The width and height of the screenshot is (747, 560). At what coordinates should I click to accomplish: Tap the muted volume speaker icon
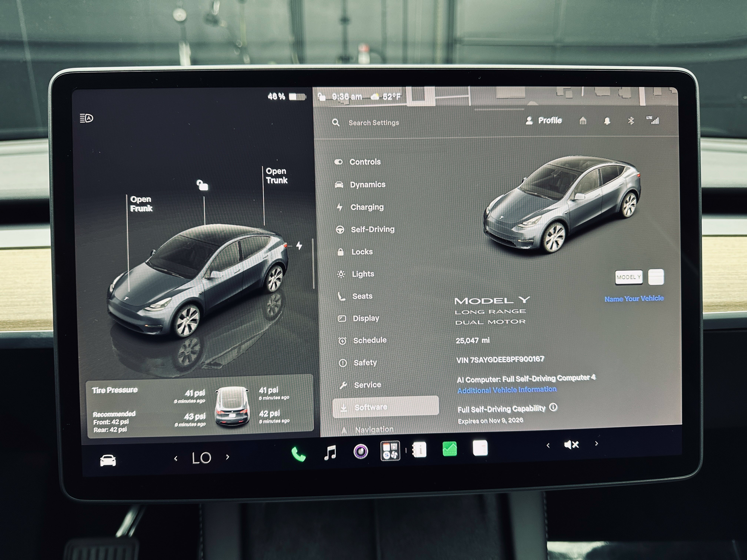571,445
